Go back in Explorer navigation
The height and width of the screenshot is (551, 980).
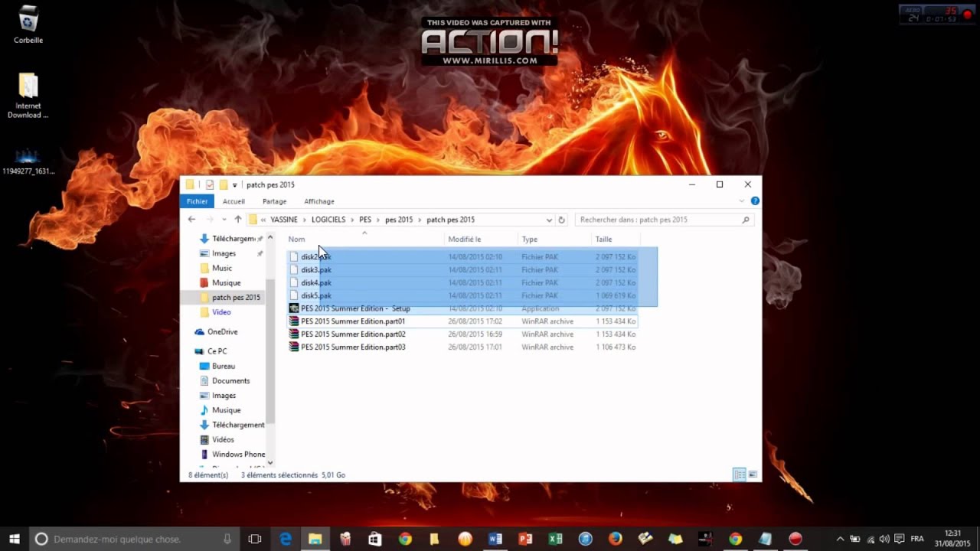191,220
